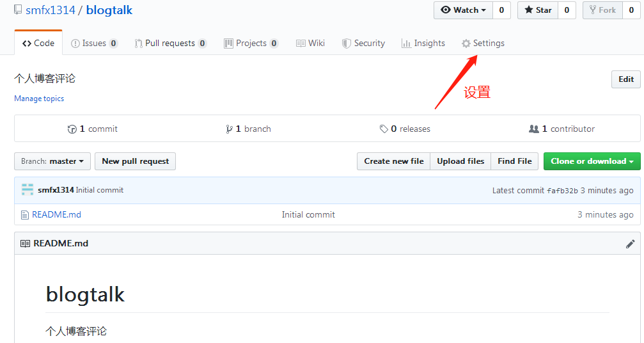Click the repository book icon beside smfx1314
This screenshot has width=644, height=343.
pos(18,9)
